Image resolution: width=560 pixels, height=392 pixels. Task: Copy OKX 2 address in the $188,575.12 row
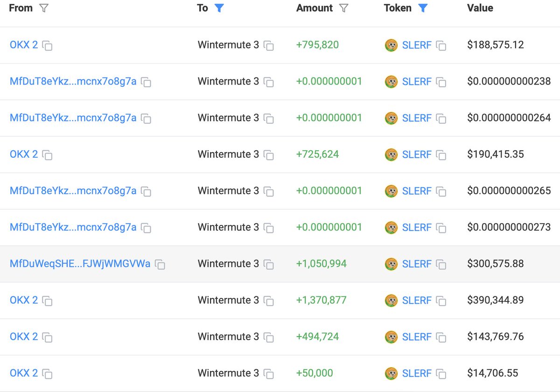point(47,45)
